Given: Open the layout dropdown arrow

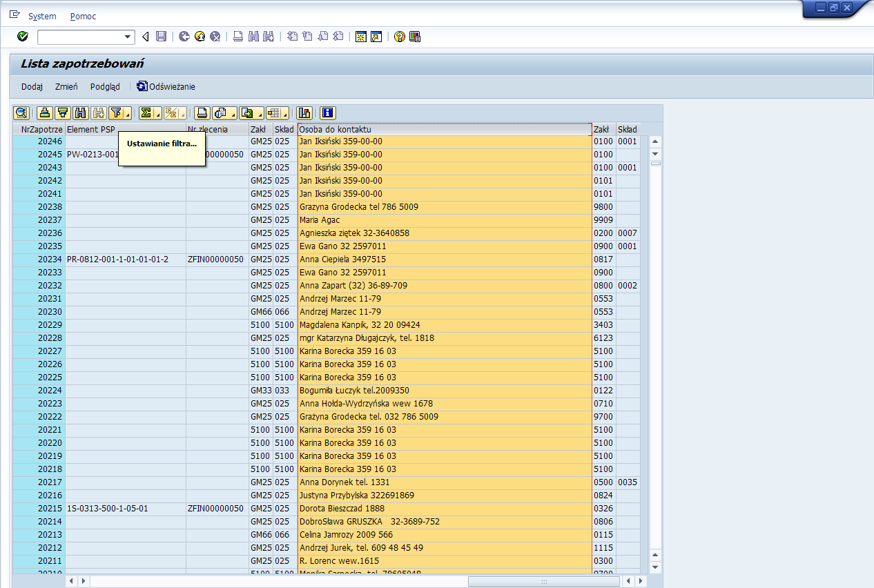Looking at the screenshot, I should point(286,114).
